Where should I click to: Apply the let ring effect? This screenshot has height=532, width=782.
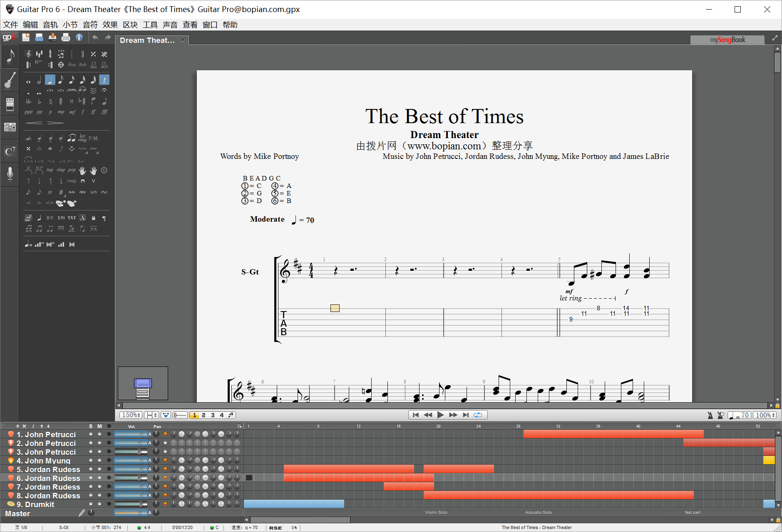(x=82, y=138)
